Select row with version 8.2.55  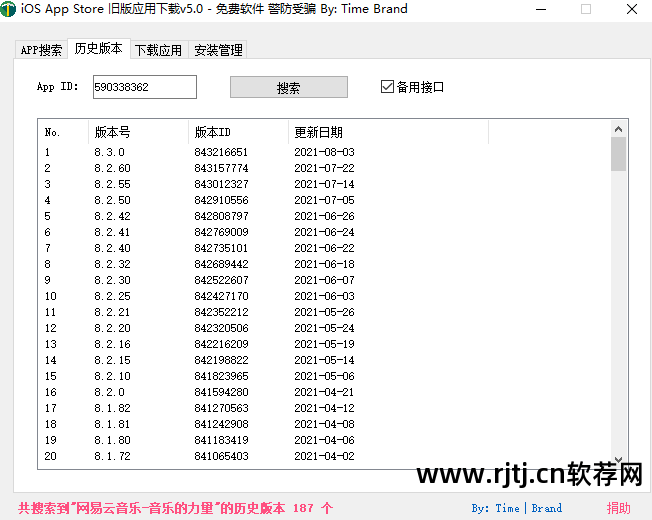pos(324,184)
